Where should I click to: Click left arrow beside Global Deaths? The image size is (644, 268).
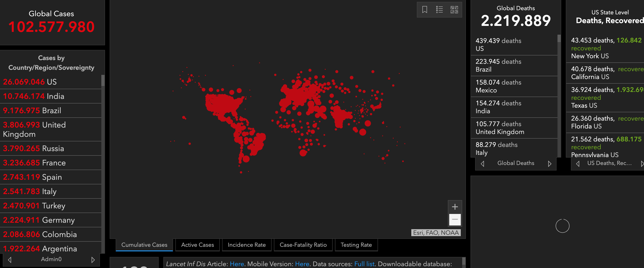click(483, 164)
